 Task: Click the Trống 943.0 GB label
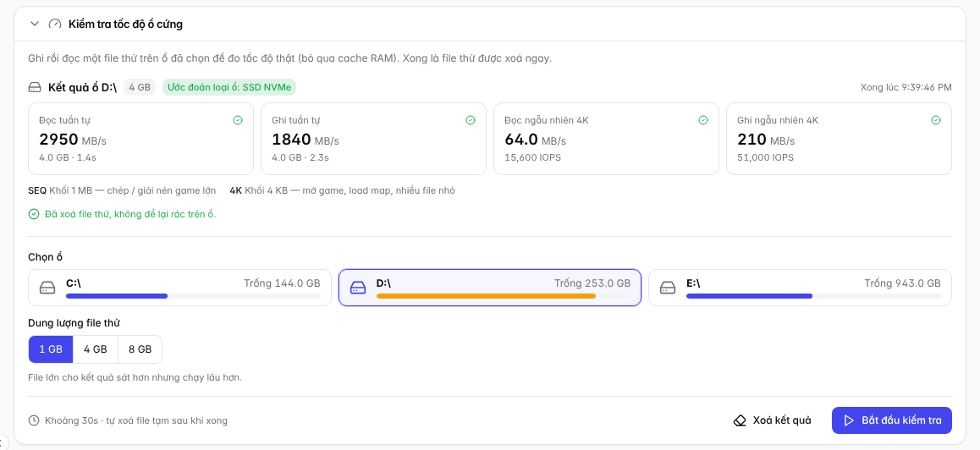902,283
